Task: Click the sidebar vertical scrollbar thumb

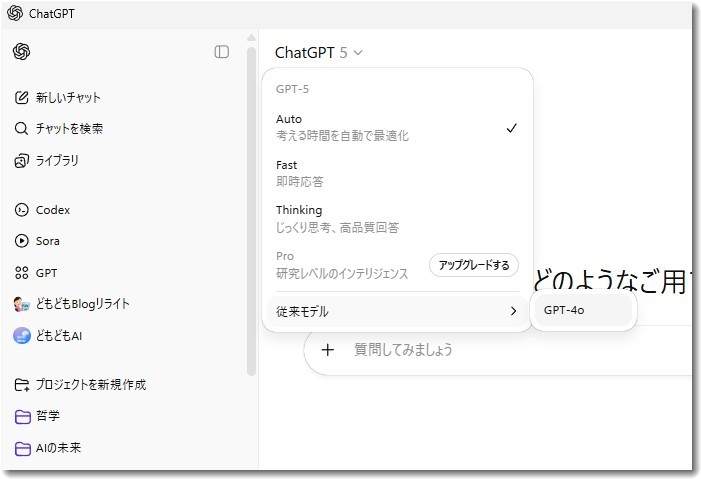Action: point(251,211)
